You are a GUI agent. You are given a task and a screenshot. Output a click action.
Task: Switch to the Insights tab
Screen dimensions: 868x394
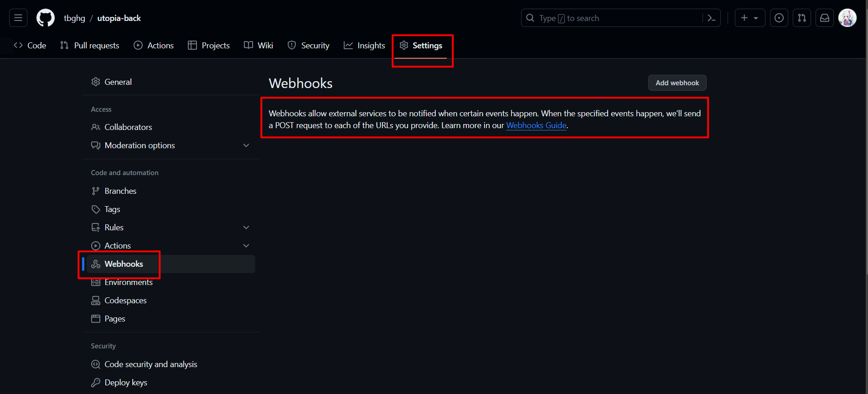tap(364, 46)
